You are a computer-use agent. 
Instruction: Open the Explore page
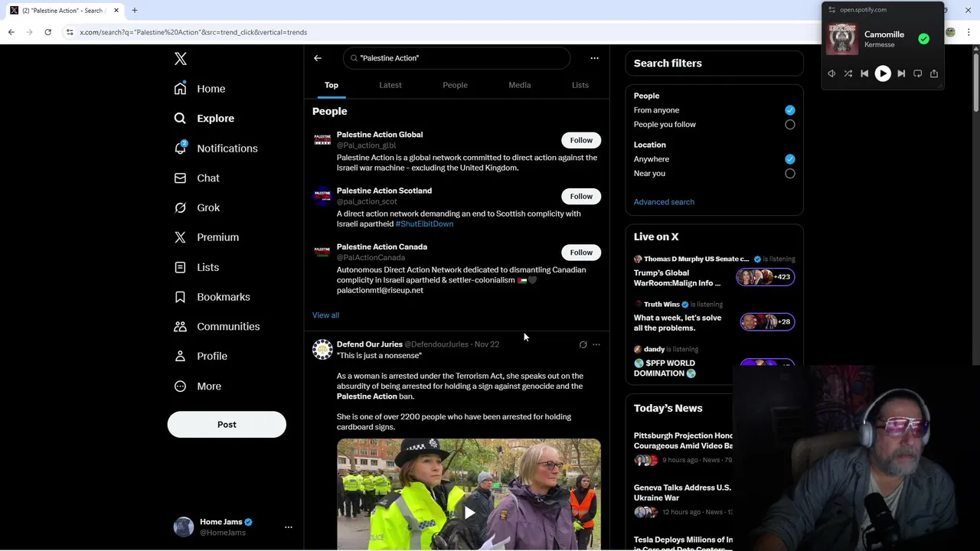tap(204, 119)
